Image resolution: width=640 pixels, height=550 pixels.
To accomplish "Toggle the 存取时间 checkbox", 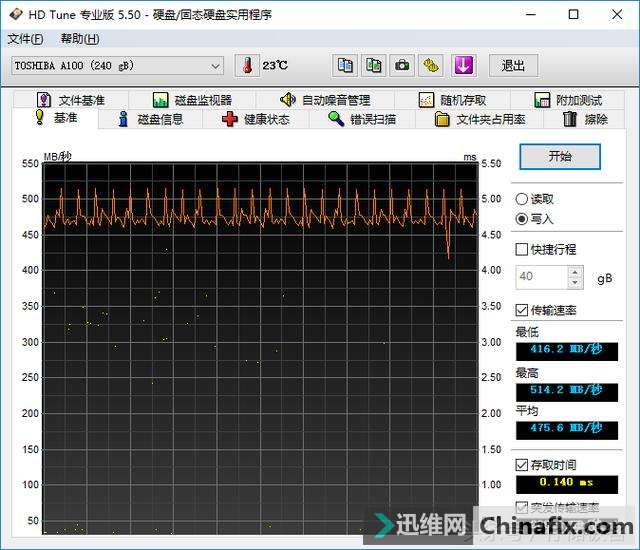I will tap(522, 465).
